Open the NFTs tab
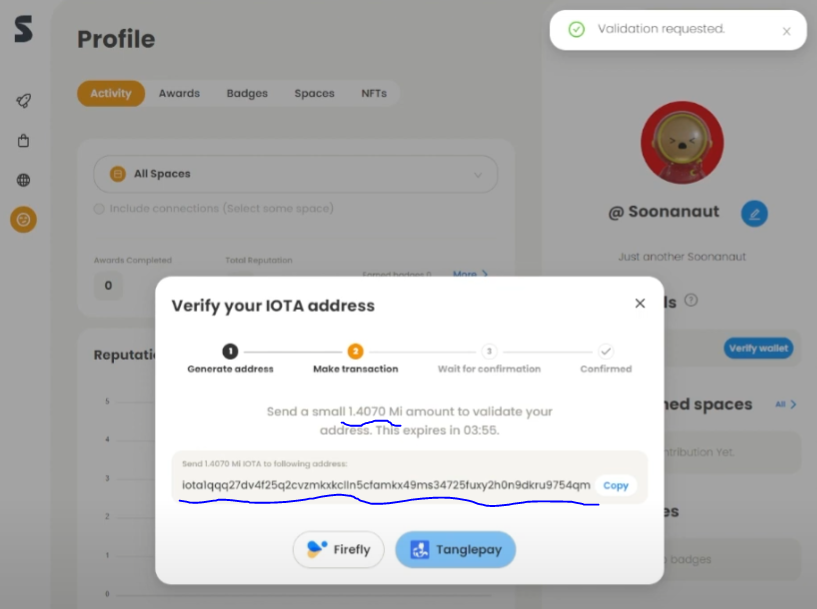The height and width of the screenshot is (609, 817). pos(374,94)
